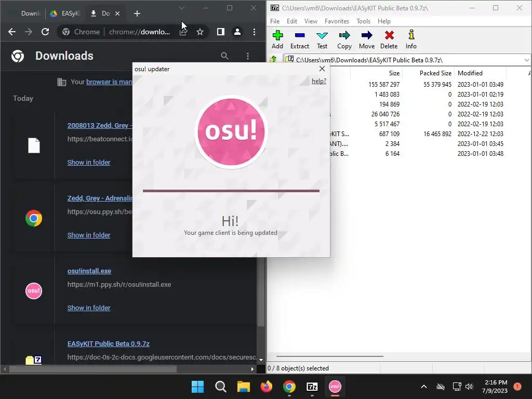Show Zedd, Grey - Adrenaline in folder
Screen dimensions: 532x399
(89, 235)
